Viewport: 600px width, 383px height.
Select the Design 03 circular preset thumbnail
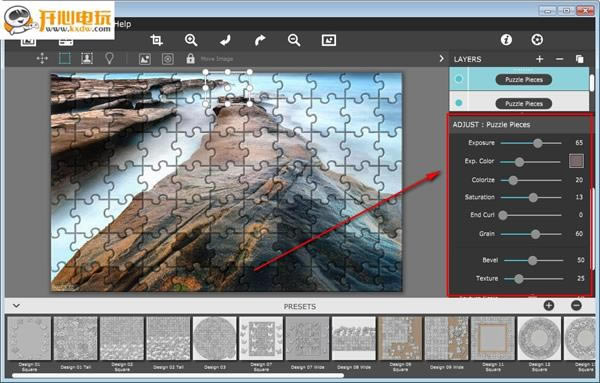215,338
